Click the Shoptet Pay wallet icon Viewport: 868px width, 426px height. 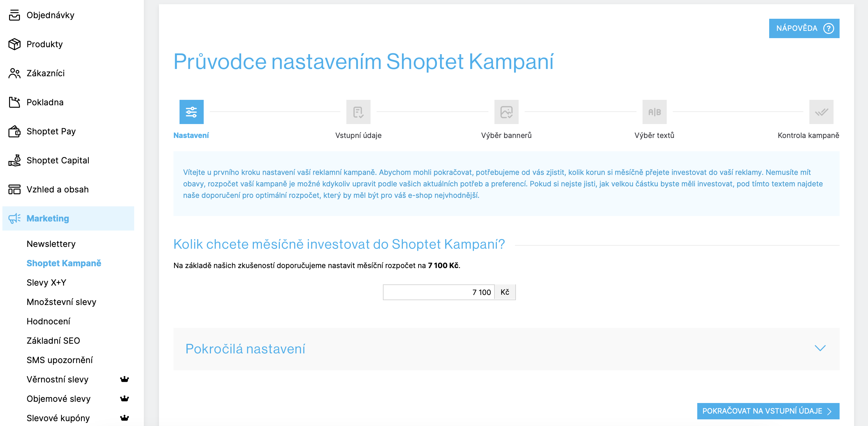[x=15, y=131]
